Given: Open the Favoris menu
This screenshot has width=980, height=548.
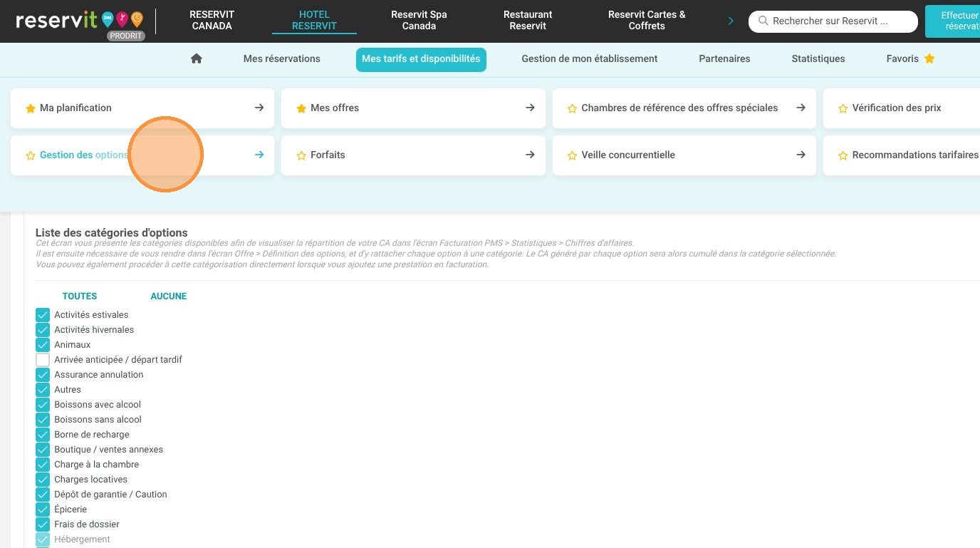Looking at the screenshot, I should [x=910, y=58].
